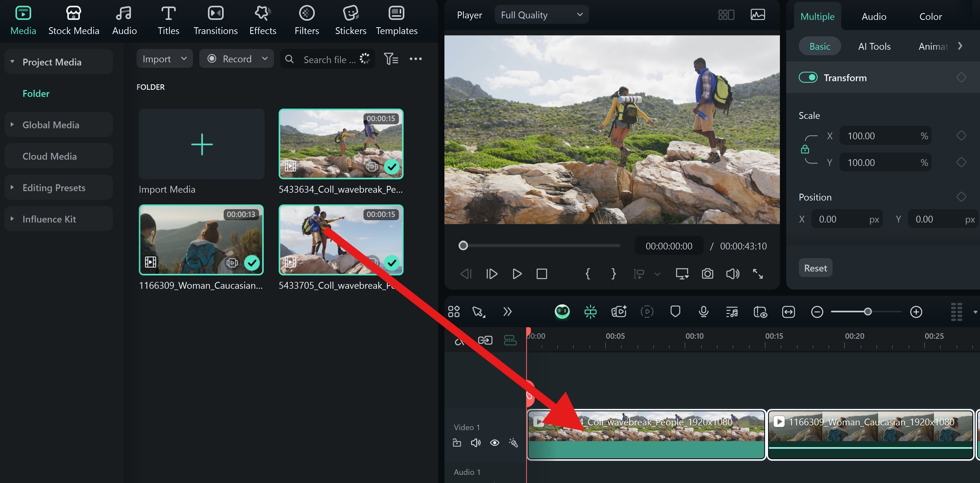The image size is (980, 483).
Task: Select the Multiple properties tab
Action: 817,16
